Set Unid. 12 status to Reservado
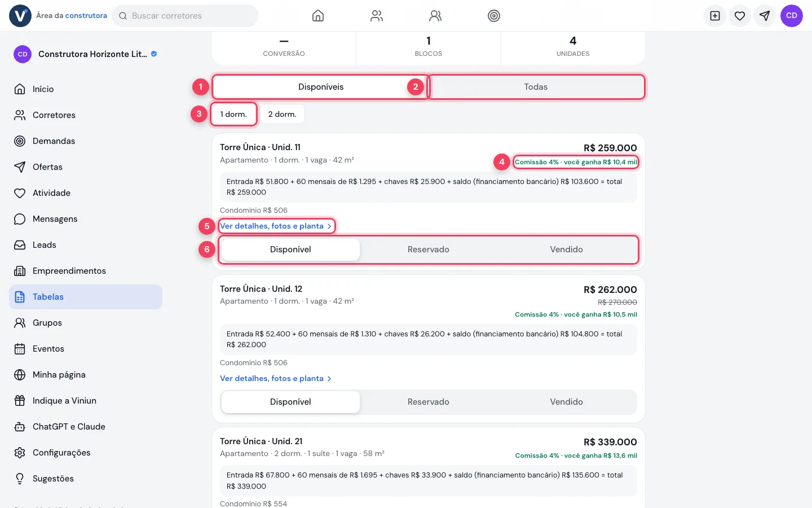This screenshot has width=812, height=508. pos(429,402)
